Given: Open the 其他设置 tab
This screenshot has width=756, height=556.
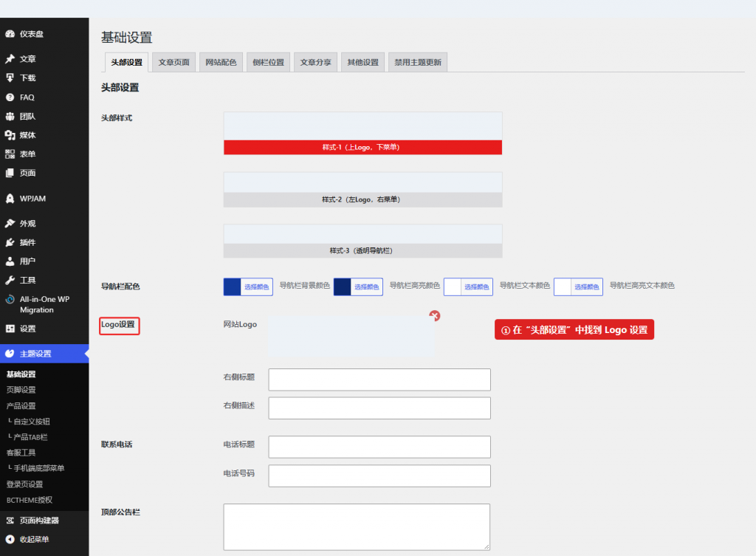Looking at the screenshot, I should (x=362, y=62).
